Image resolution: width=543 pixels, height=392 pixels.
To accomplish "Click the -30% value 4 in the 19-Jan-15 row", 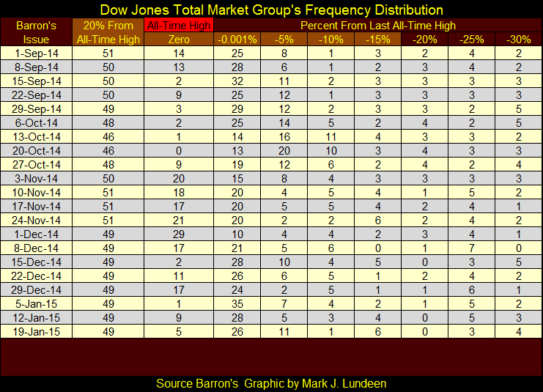I will [x=518, y=332].
